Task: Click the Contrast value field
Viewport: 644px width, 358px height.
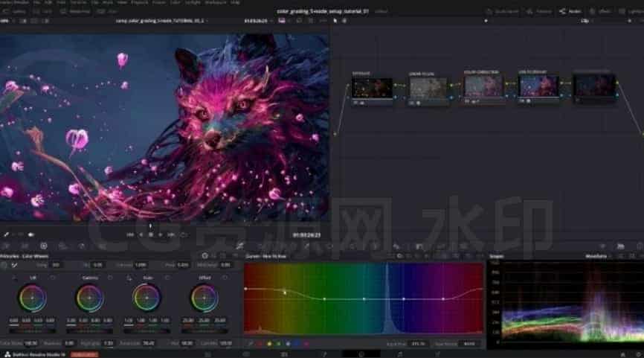Action: coord(141,265)
